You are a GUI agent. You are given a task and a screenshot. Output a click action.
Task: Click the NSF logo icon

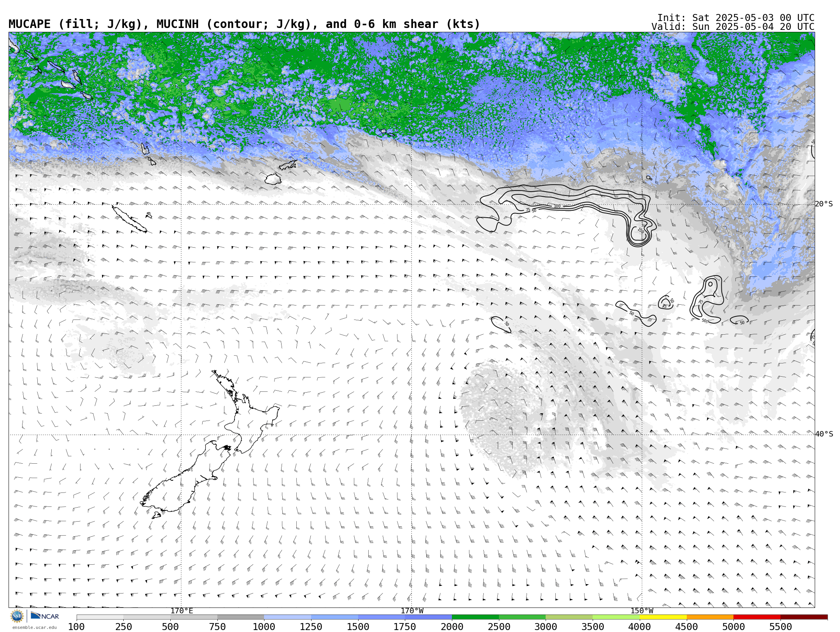click(x=17, y=616)
